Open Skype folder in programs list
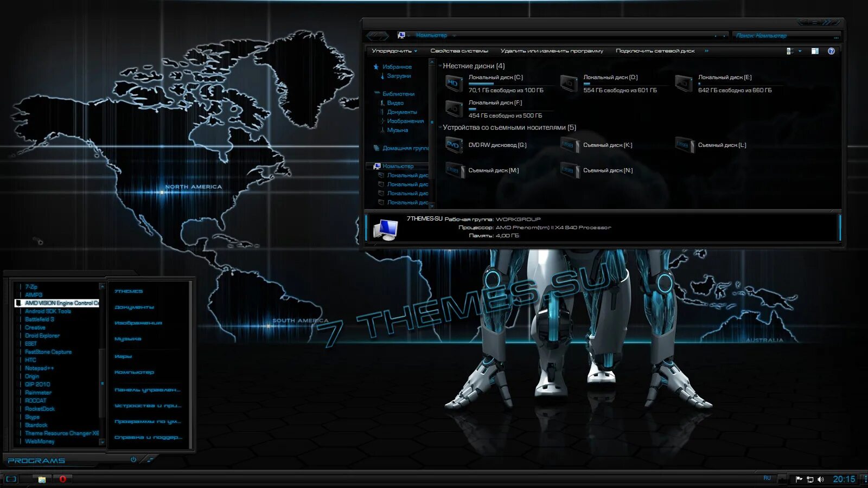Image resolution: width=868 pixels, height=488 pixels. click(x=32, y=417)
